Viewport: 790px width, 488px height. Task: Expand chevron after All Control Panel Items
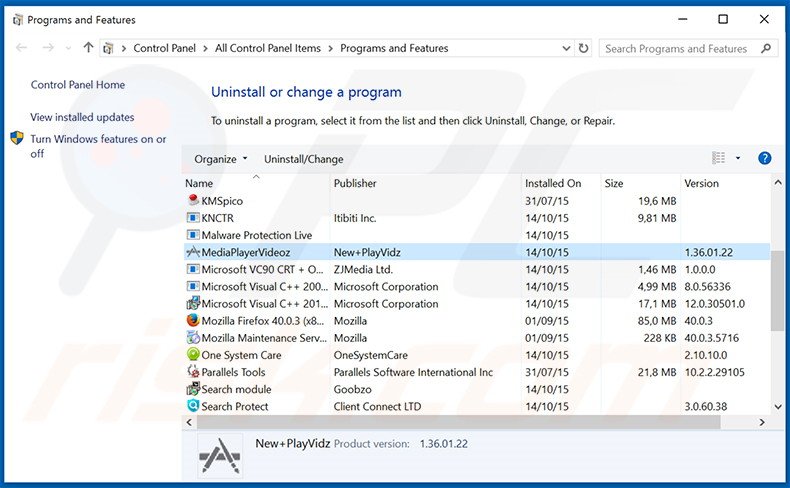click(331, 48)
